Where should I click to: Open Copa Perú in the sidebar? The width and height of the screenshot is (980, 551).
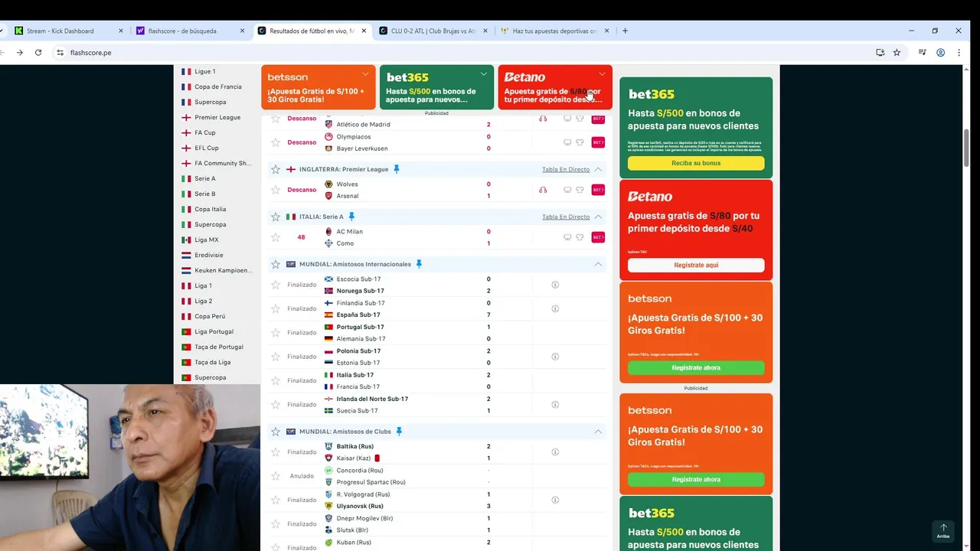coord(211,316)
